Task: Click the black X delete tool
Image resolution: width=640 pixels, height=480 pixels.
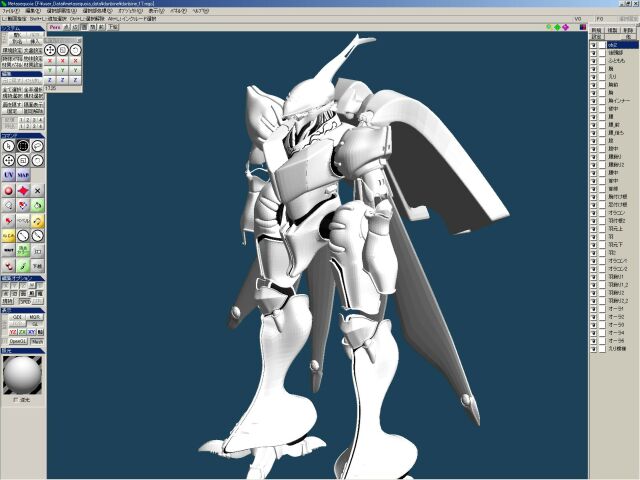Action: [38, 190]
